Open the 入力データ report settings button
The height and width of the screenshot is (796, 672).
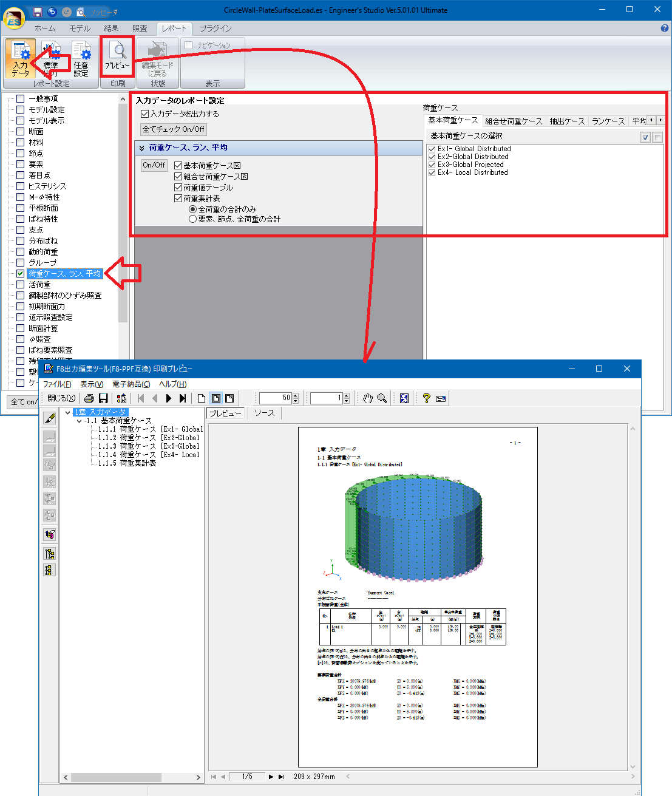pyautogui.click(x=21, y=59)
